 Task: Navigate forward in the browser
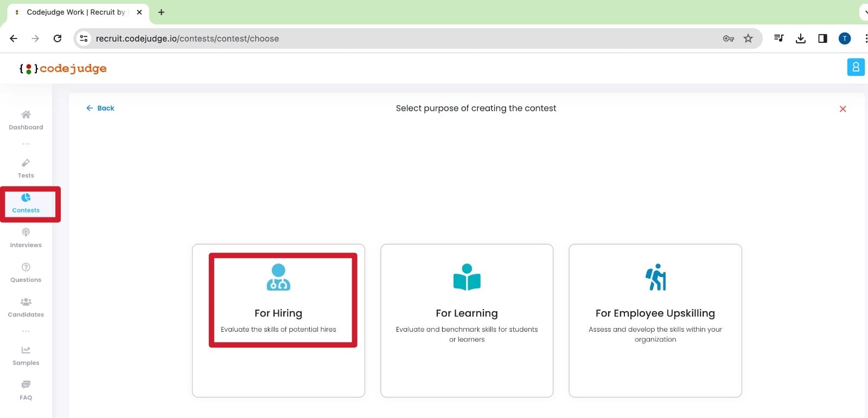pyautogui.click(x=35, y=38)
